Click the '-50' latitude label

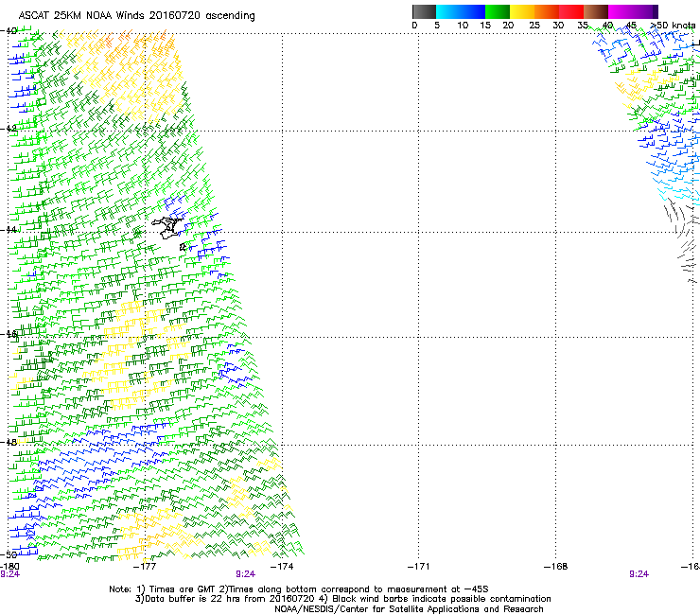click(x=9, y=554)
